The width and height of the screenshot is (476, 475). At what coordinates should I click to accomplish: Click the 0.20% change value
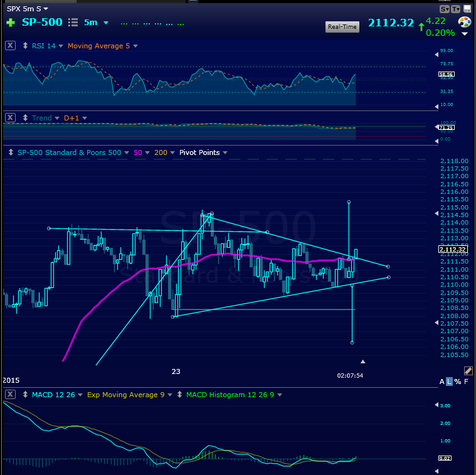click(440, 33)
